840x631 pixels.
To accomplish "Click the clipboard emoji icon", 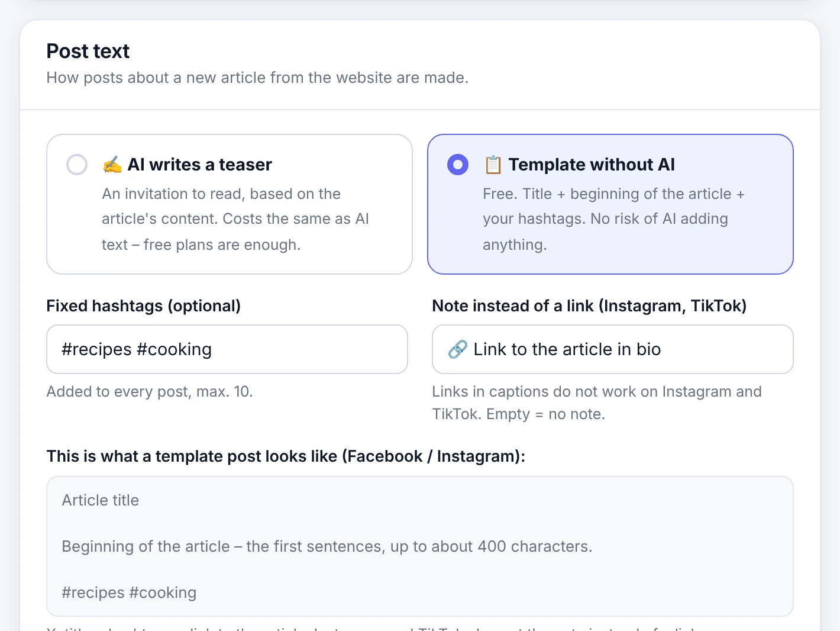I will 493,165.
